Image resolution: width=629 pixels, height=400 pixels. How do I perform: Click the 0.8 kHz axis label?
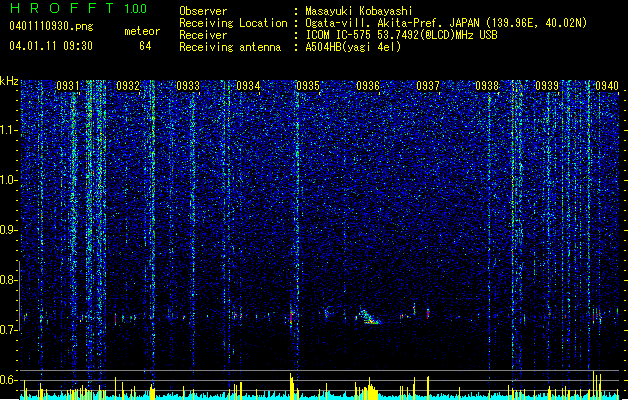point(9,280)
